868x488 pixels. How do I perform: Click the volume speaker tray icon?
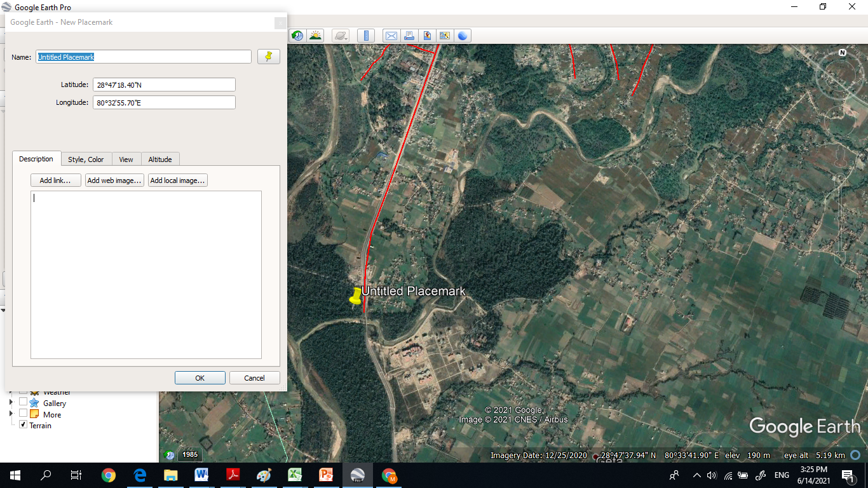click(x=712, y=475)
